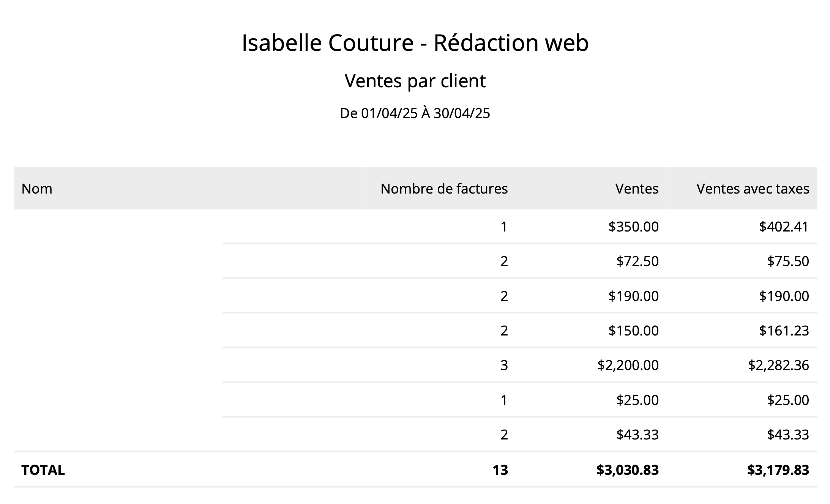Click the $161.23 with-taxes cell
The image size is (830, 504).
pos(784,331)
